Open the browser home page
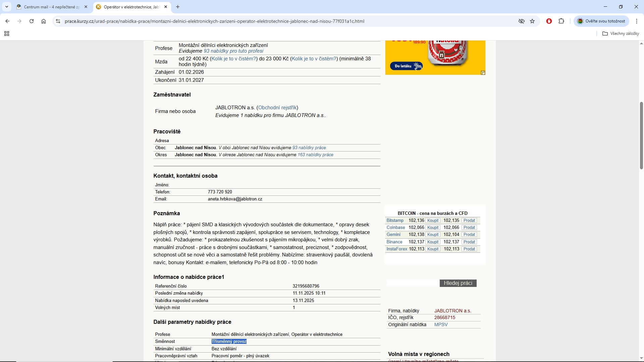Image resolution: width=644 pixels, height=362 pixels. tap(44, 21)
